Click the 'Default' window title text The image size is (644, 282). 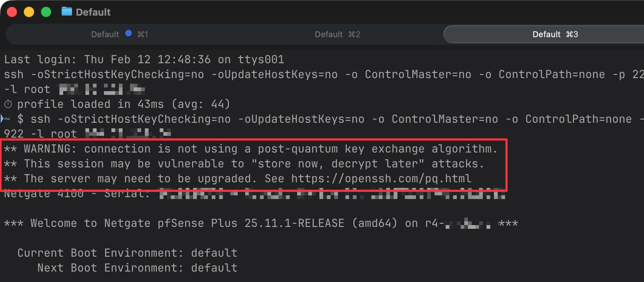[93, 12]
